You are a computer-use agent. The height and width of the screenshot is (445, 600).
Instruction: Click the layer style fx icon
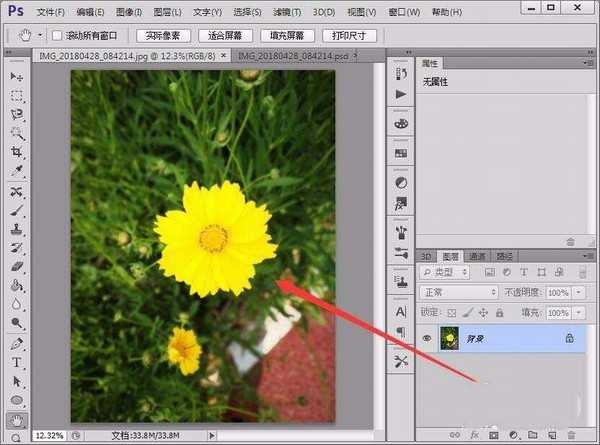click(475, 437)
